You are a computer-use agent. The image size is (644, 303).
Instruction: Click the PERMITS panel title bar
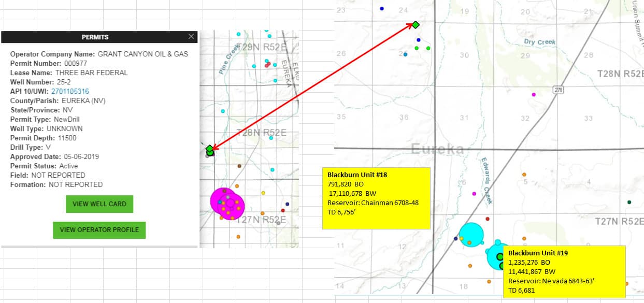[x=95, y=37]
